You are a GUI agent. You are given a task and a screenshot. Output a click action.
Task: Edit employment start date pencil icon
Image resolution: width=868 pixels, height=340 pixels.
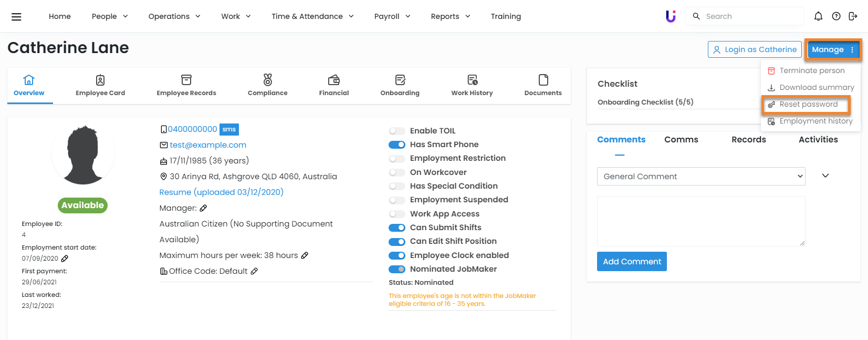pyautogui.click(x=65, y=259)
